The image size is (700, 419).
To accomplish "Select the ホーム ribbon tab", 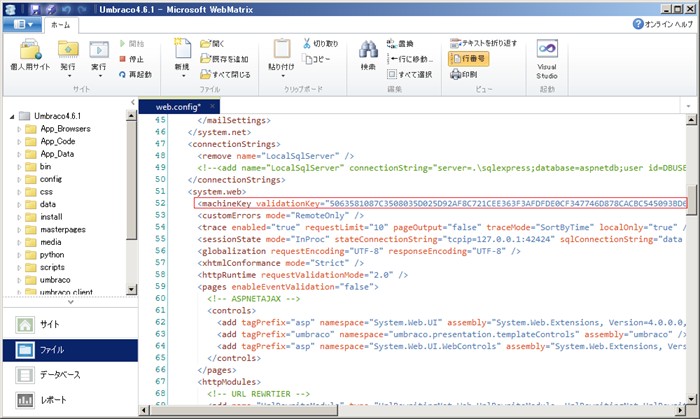I will pyautogui.click(x=61, y=25).
